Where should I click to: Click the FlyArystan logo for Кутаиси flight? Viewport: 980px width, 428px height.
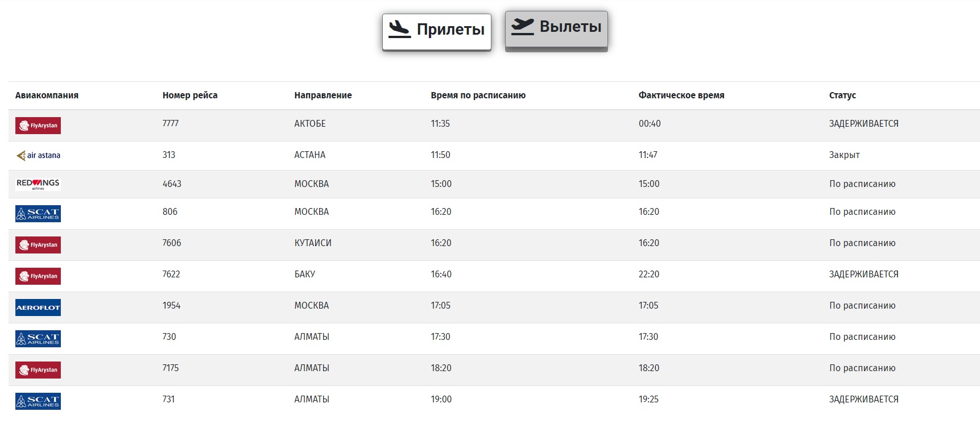38,245
